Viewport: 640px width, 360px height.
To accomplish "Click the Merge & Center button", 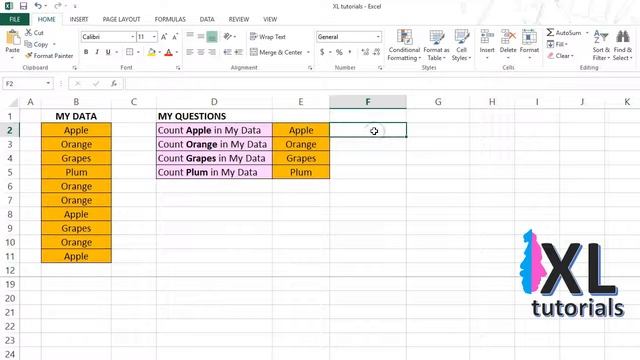I will coord(276,52).
